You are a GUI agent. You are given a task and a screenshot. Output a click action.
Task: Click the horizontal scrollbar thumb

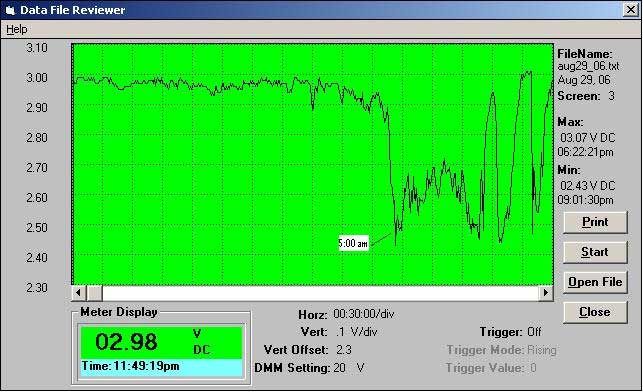tap(94, 293)
